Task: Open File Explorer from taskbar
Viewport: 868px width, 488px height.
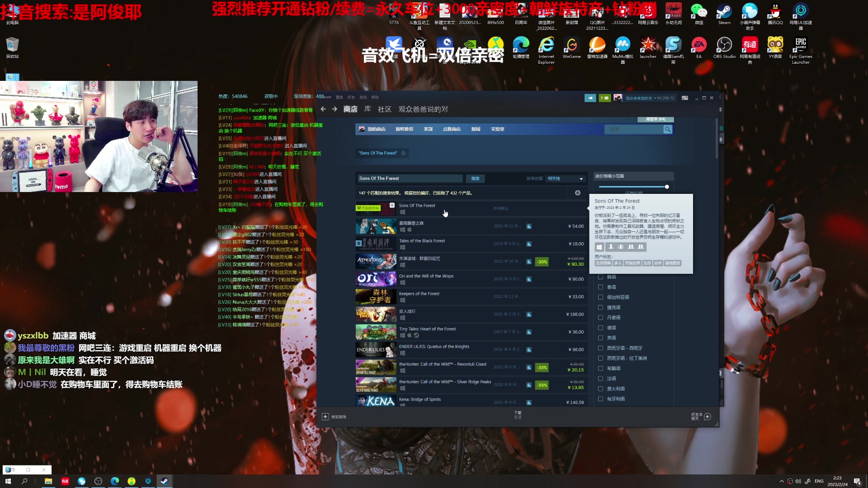Action: (x=48, y=481)
